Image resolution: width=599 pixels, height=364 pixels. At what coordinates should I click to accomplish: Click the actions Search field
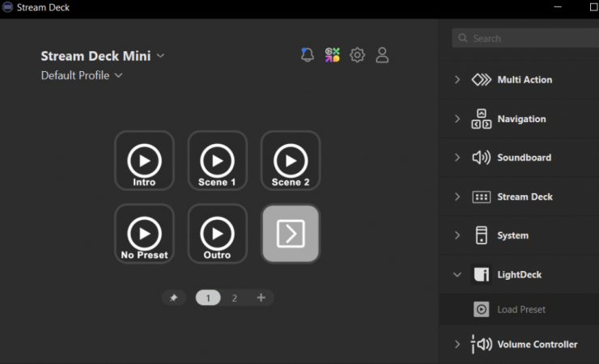[530, 38]
